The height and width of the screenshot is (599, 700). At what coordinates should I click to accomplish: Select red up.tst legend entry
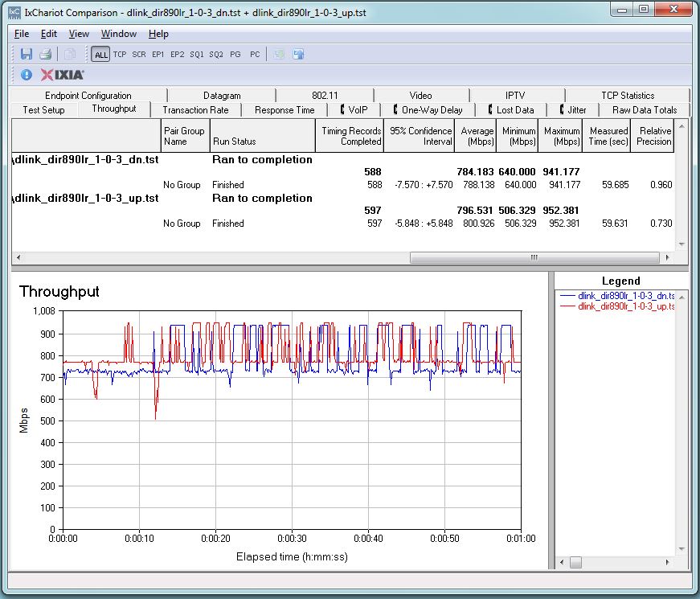(x=617, y=306)
